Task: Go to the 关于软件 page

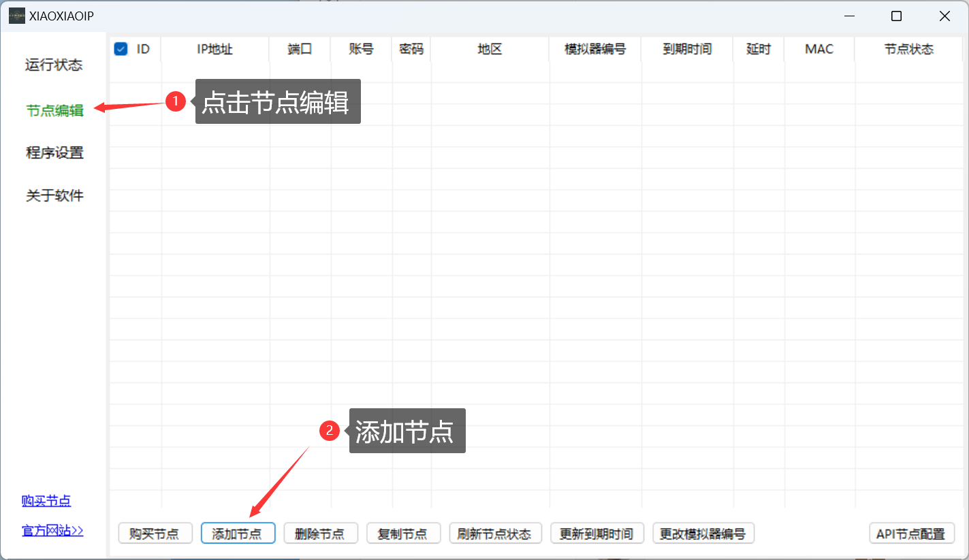Action: [54, 196]
